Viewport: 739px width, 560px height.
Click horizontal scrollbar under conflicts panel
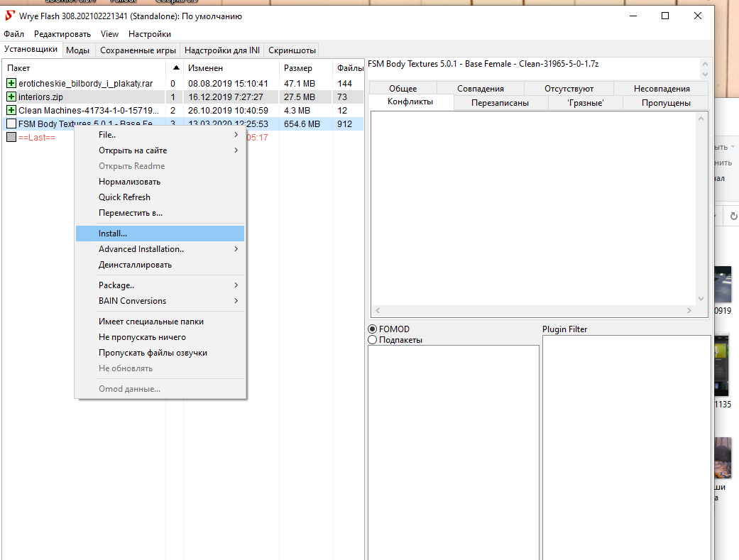532,311
